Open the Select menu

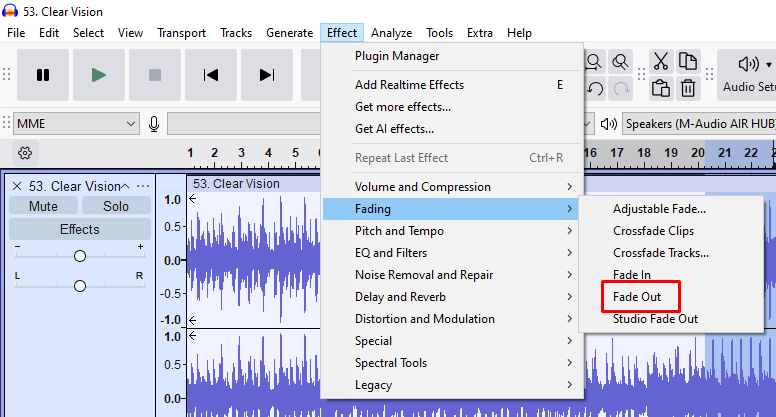88,33
